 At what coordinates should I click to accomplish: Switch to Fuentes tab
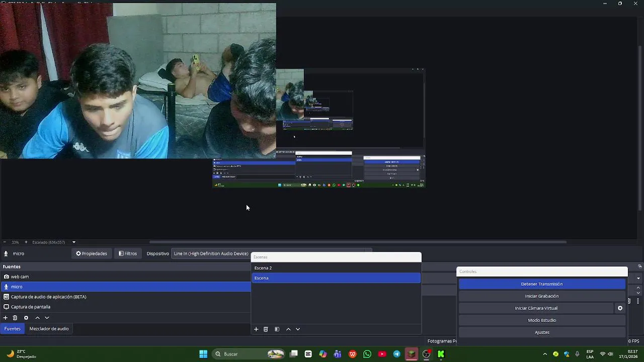pyautogui.click(x=13, y=329)
